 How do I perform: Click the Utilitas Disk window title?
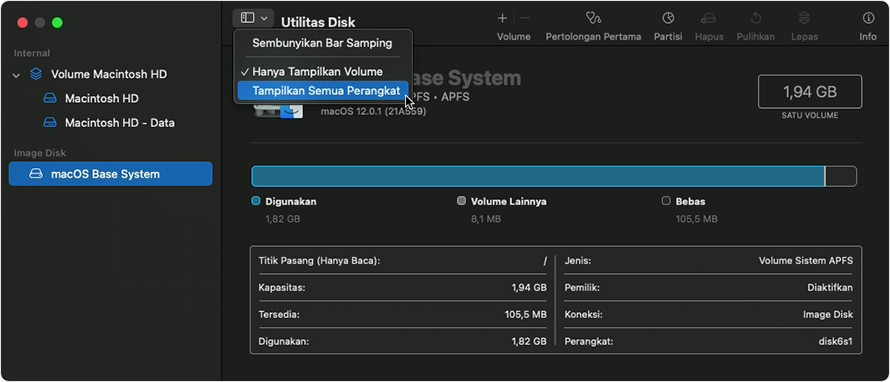pos(318,22)
